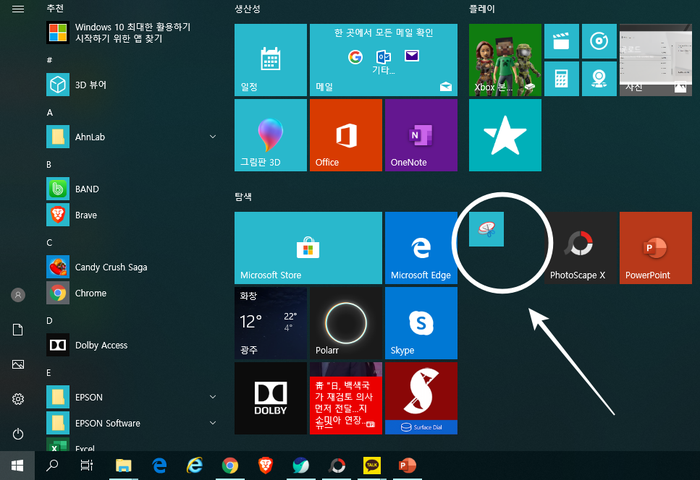Launch PhotoScape X tile
This screenshot has width=700, height=480.
pyautogui.click(x=580, y=248)
